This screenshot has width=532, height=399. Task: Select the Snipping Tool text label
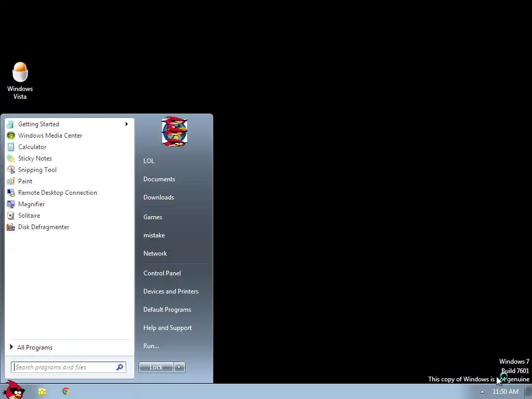tap(37, 170)
